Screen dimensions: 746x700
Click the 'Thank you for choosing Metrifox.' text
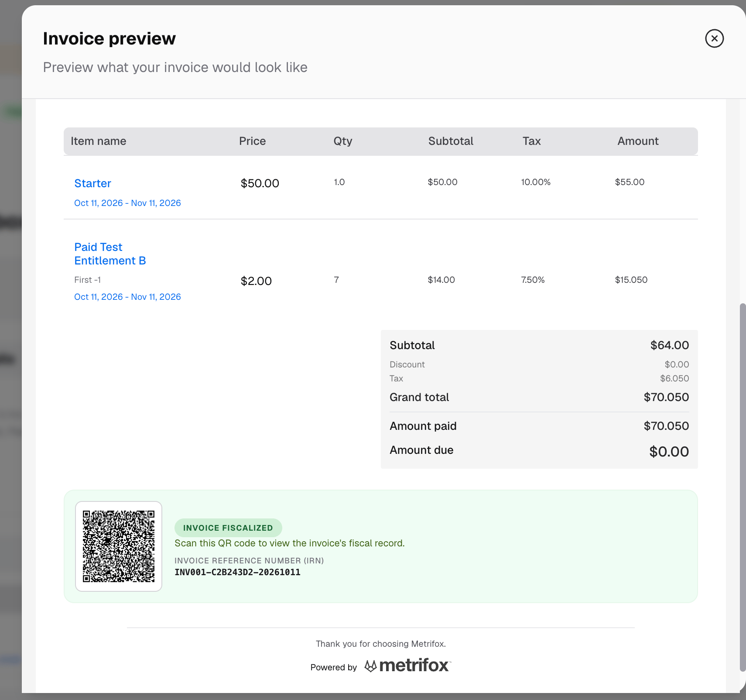pyautogui.click(x=381, y=644)
